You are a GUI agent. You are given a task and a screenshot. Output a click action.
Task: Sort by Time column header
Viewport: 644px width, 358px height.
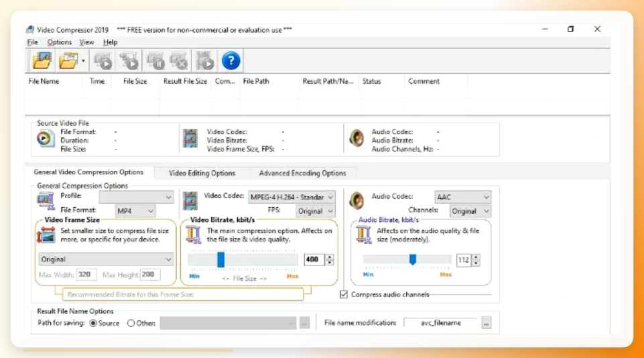(x=97, y=81)
